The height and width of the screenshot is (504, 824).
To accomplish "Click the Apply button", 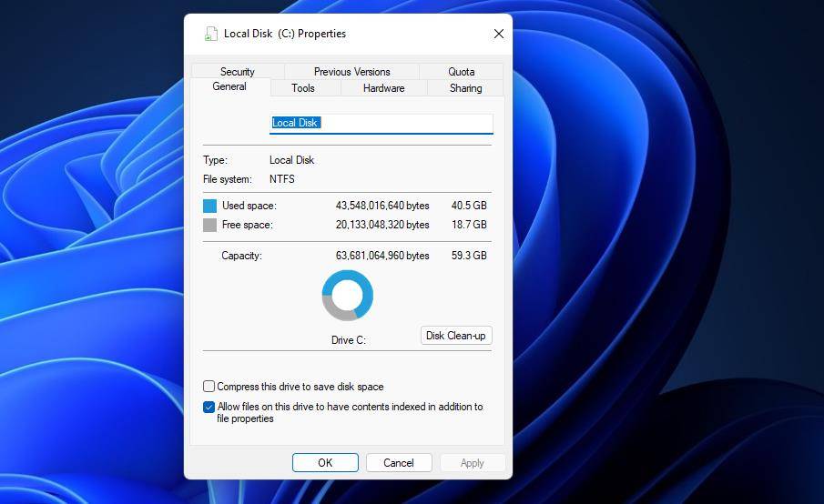I will (473, 462).
